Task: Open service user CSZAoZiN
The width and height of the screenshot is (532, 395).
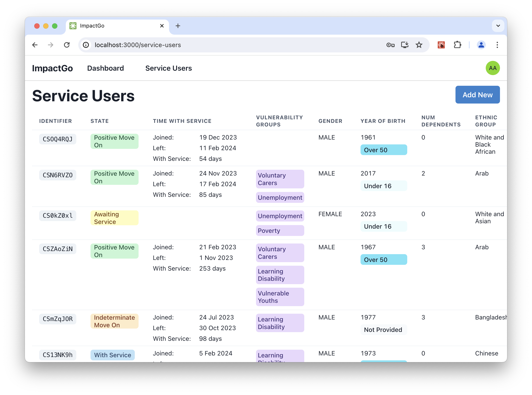Action: pos(58,249)
